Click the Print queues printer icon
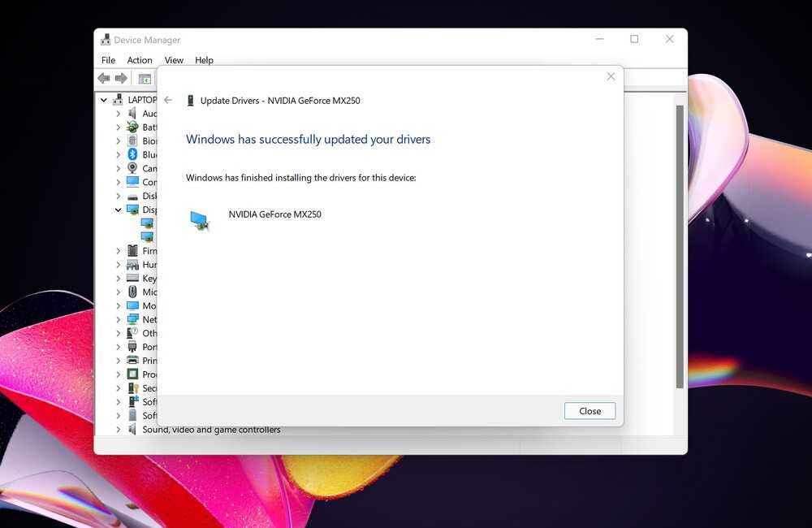This screenshot has width=812, height=528. pos(132,361)
